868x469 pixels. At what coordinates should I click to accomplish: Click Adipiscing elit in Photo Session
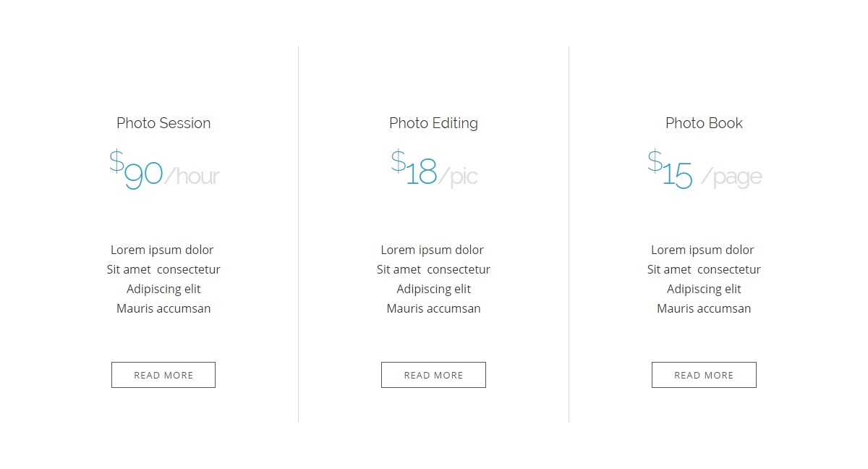(x=163, y=289)
